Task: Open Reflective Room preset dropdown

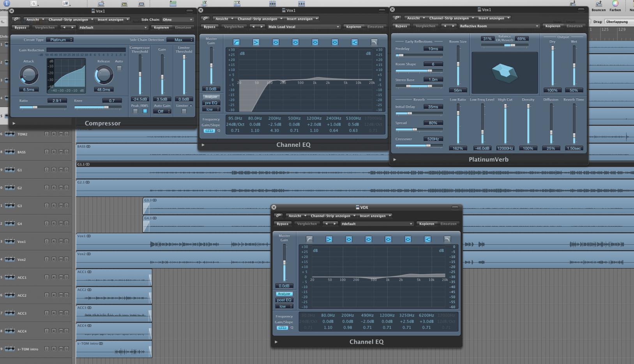Action: [499, 26]
